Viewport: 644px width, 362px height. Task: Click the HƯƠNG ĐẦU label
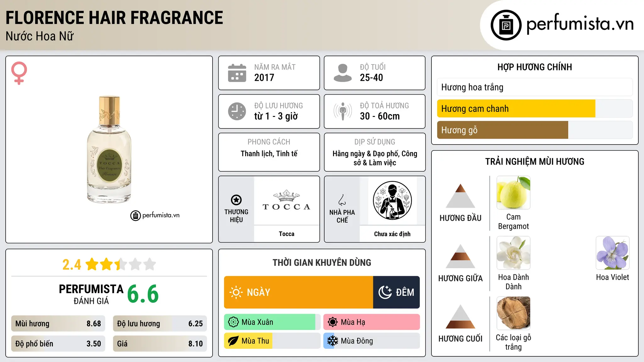tap(460, 218)
